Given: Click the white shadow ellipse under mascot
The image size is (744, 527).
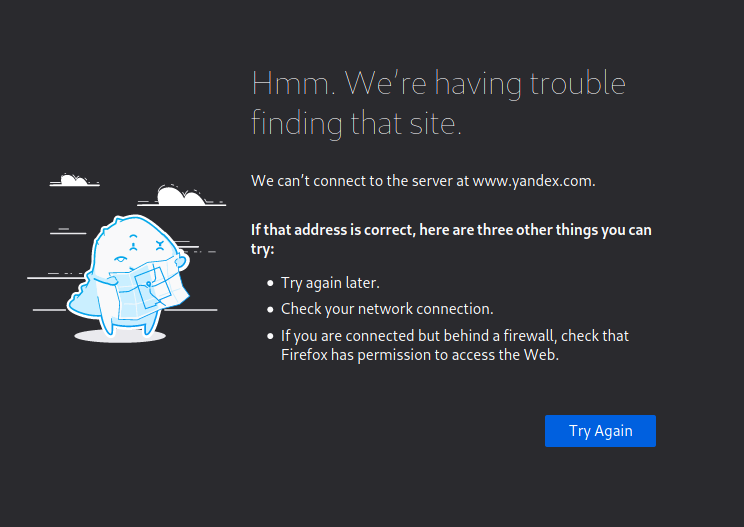Looking at the screenshot, I should [x=120, y=336].
